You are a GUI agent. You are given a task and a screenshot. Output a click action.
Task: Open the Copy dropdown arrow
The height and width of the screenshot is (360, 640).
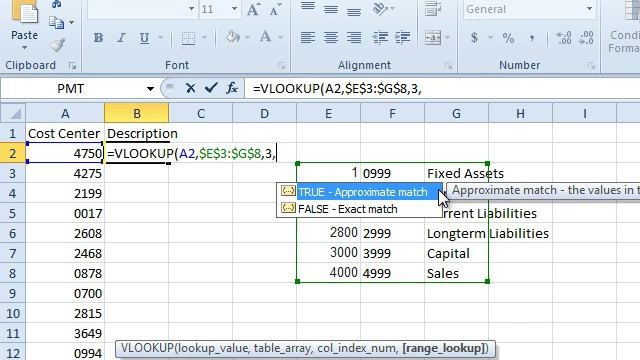pos(72,22)
